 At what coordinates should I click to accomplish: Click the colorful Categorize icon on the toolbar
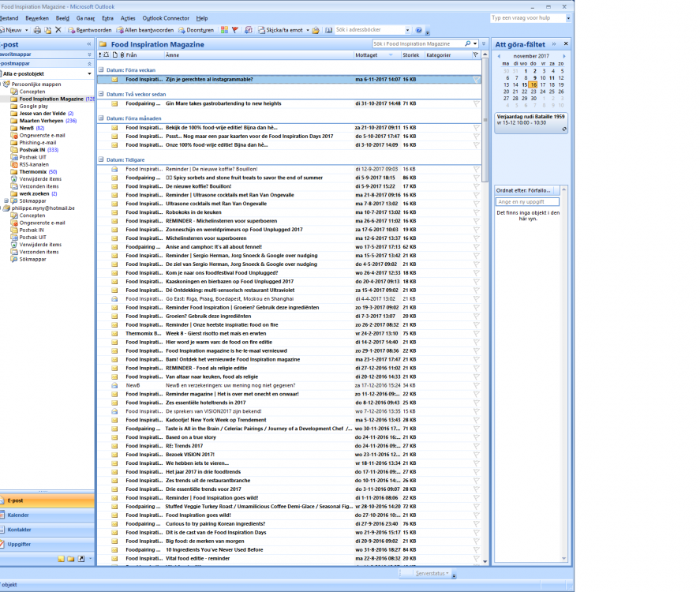[x=226, y=29]
